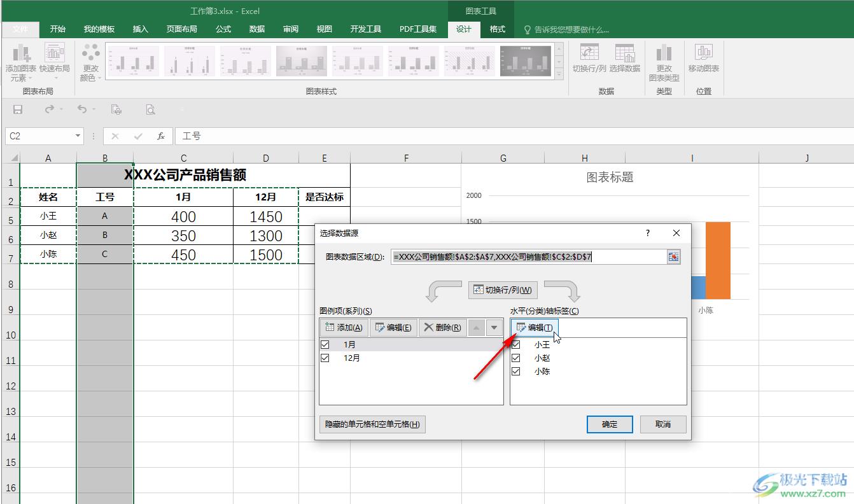Click the Move Chart icon
This screenshot has width=854, height=504.
[703, 59]
